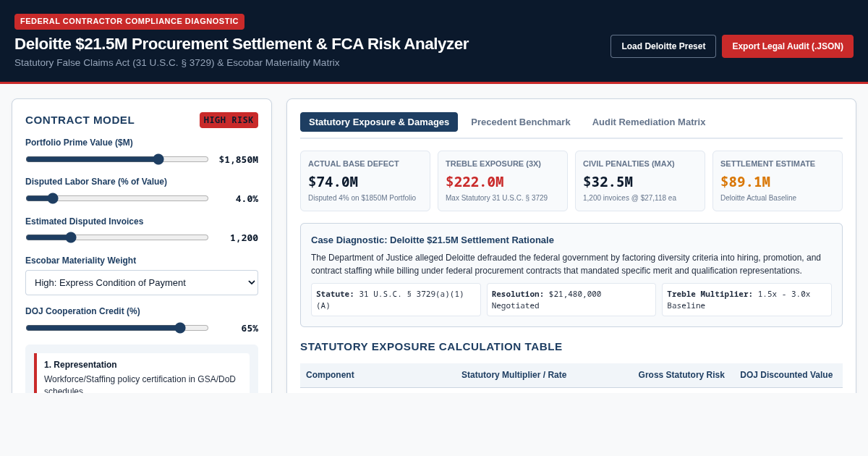
Task: Click the 1,200 invoices value
Action: (244, 237)
